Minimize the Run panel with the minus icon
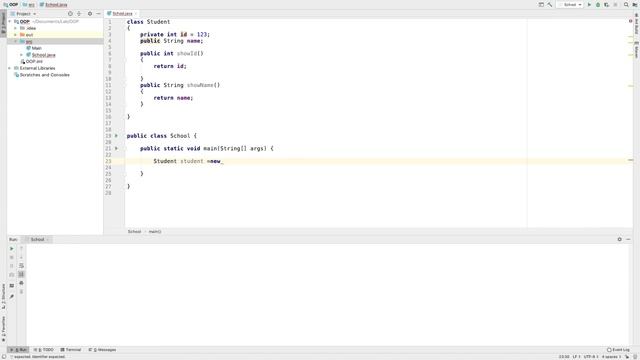Viewport: 640px width, 360px height. (628, 240)
